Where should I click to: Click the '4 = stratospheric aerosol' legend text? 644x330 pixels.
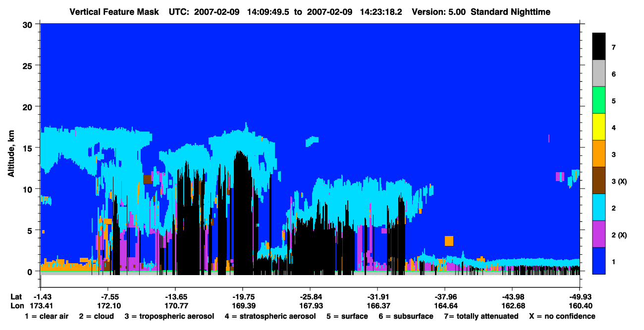pos(270,316)
